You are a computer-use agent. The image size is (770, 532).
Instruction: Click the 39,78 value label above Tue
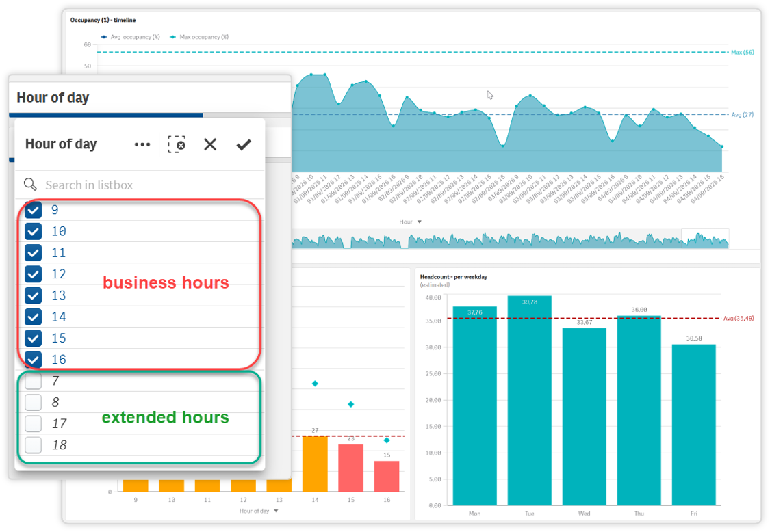pyautogui.click(x=529, y=302)
